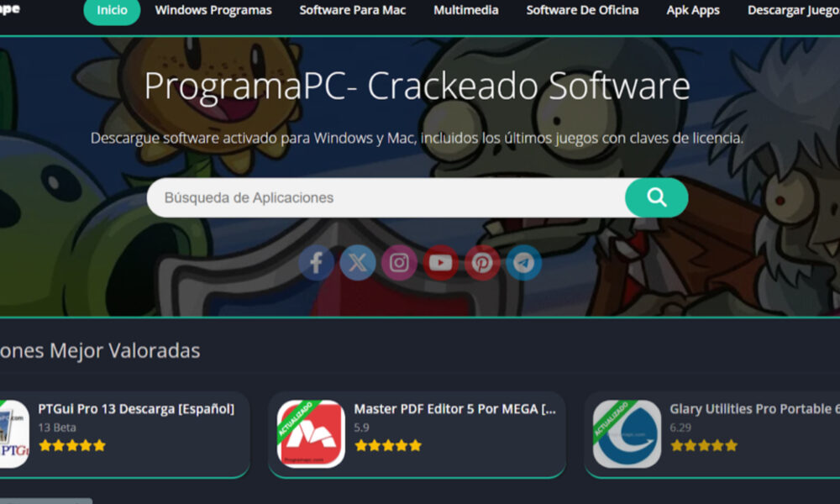Viewport: 840px width, 504px height.
Task: Click the Master PDF Editor app icon
Action: pyautogui.click(x=311, y=433)
